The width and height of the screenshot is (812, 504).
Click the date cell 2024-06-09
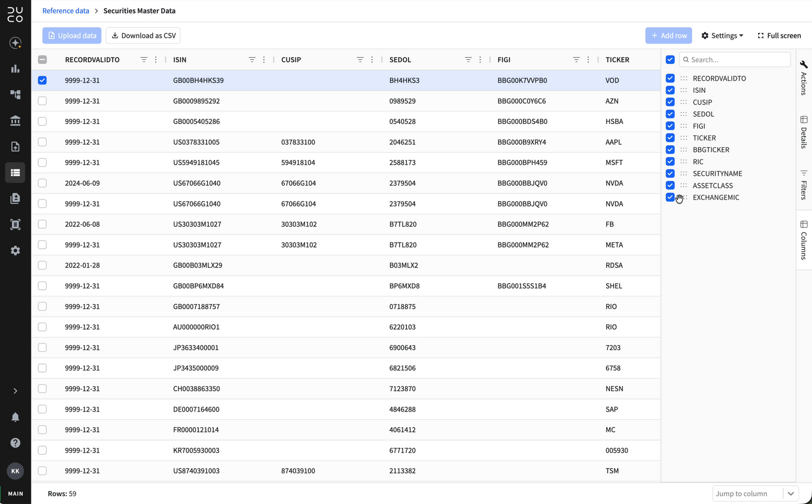pyautogui.click(x=82, y=183)
